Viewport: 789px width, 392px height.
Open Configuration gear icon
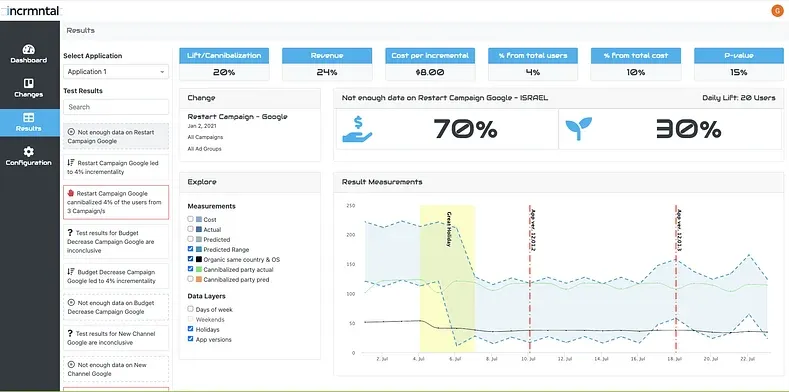point(29,151)
